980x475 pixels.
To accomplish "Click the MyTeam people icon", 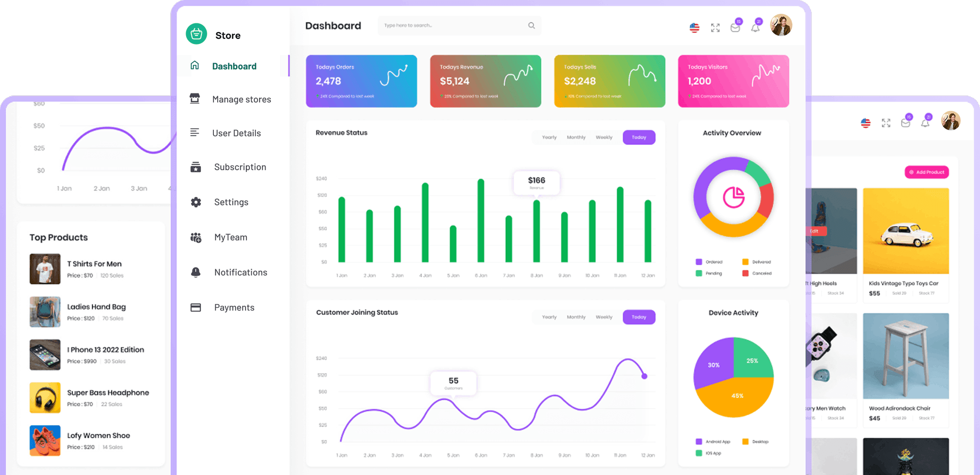I will point(196,237).
